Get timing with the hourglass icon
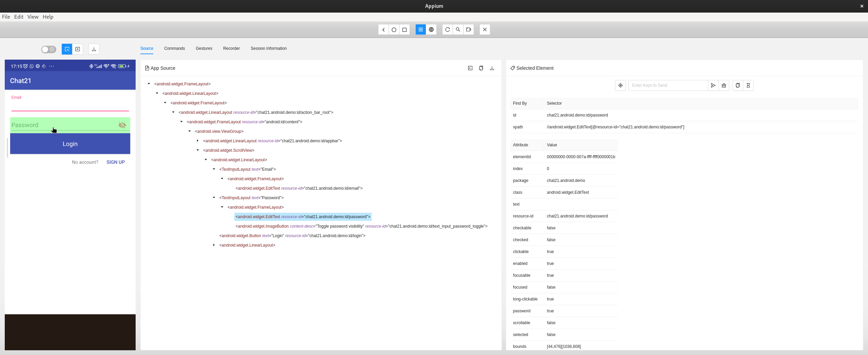The height and width of the screenshot is (355, 868). coord(748,85)
